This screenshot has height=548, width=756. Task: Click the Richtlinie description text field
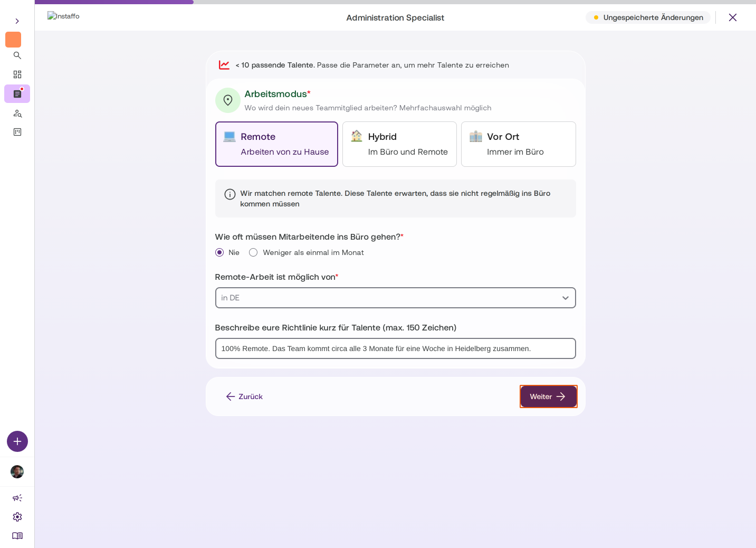point(396,348)
